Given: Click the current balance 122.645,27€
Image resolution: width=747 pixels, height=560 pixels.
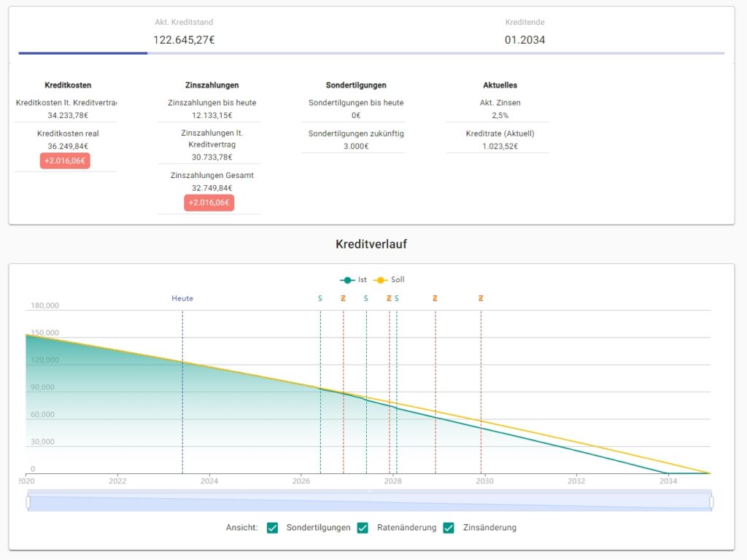Looking at the screenshot, I should (184, 40).
